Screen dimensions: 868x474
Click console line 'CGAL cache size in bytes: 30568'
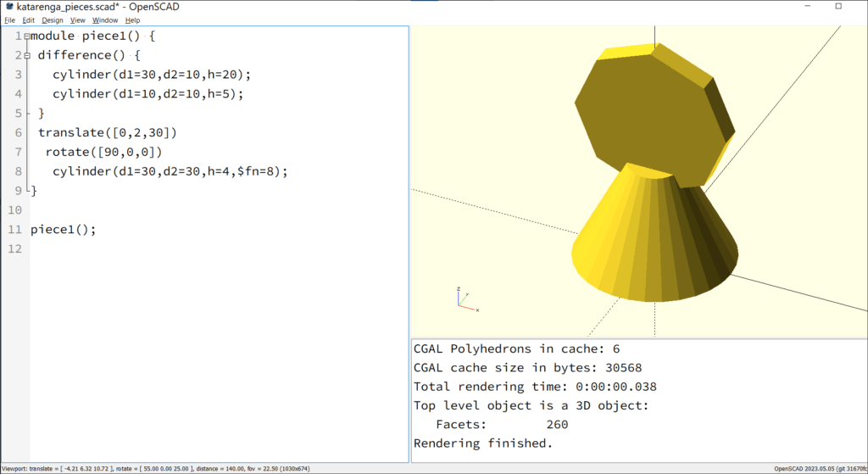pos(527,368)
